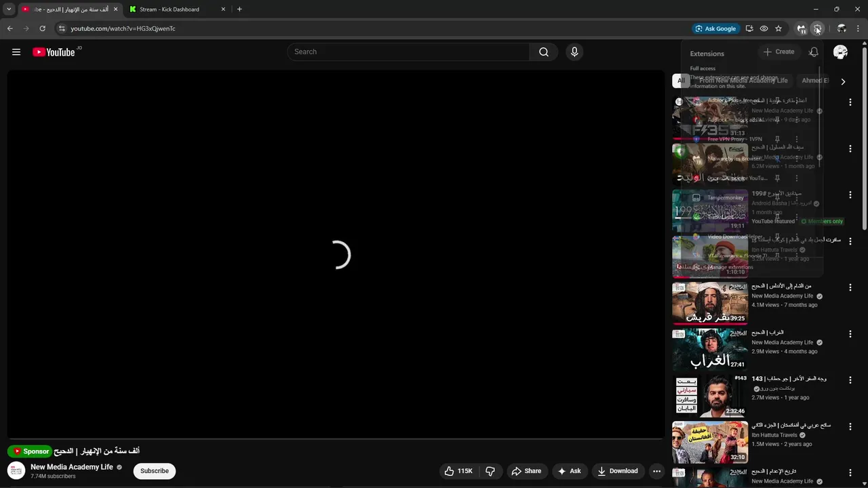
Task: Click the green Sponsor badge
Action: (30, 451)
